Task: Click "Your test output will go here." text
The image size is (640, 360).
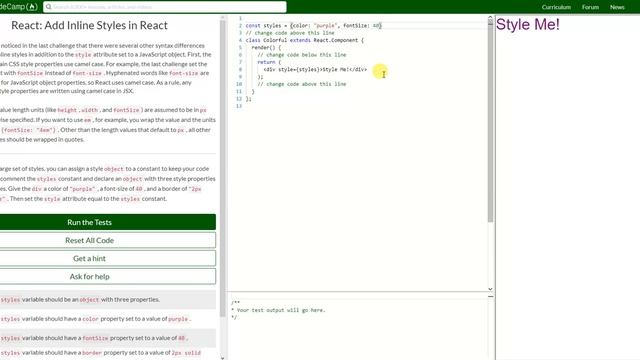Action: (x=281, y=310)
